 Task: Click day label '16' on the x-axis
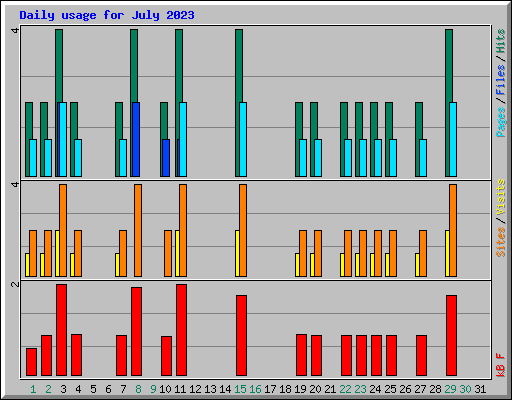tap(255, 389)
